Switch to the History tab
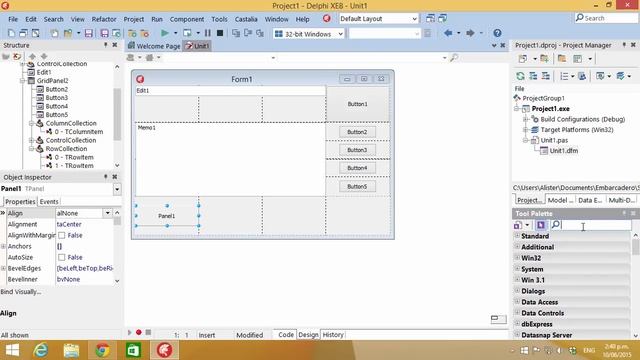The image size is (640, 360). click(x=333, y=335)
